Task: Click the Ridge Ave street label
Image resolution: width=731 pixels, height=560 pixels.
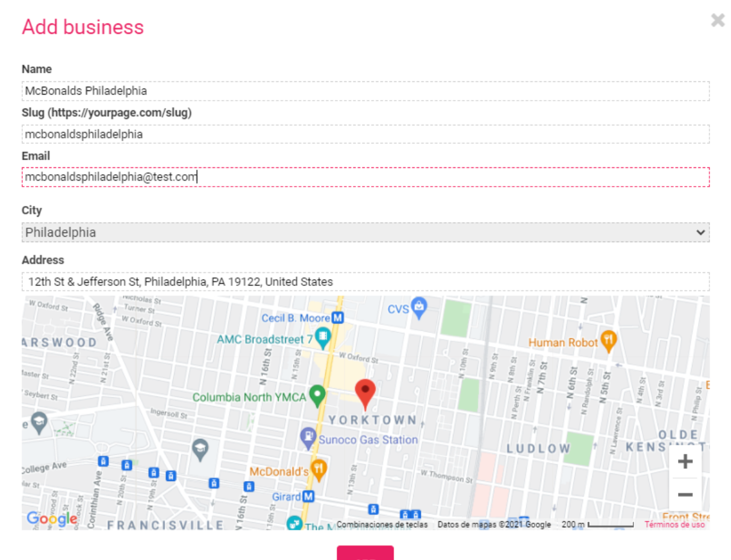Action: (x=102, y=322)
